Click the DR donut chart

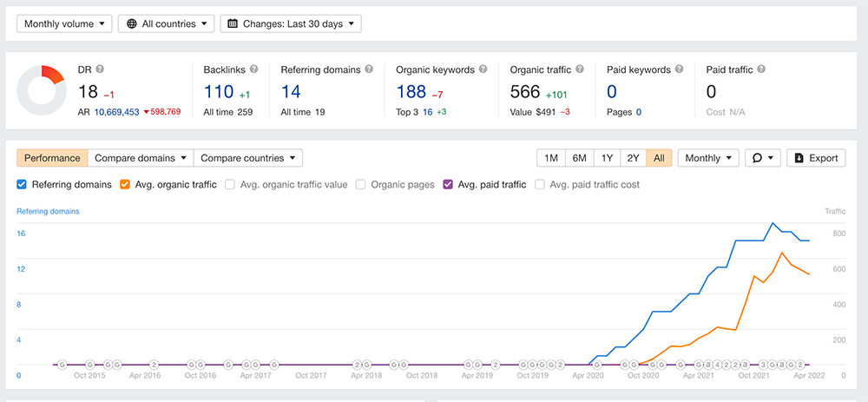point(41,90)
